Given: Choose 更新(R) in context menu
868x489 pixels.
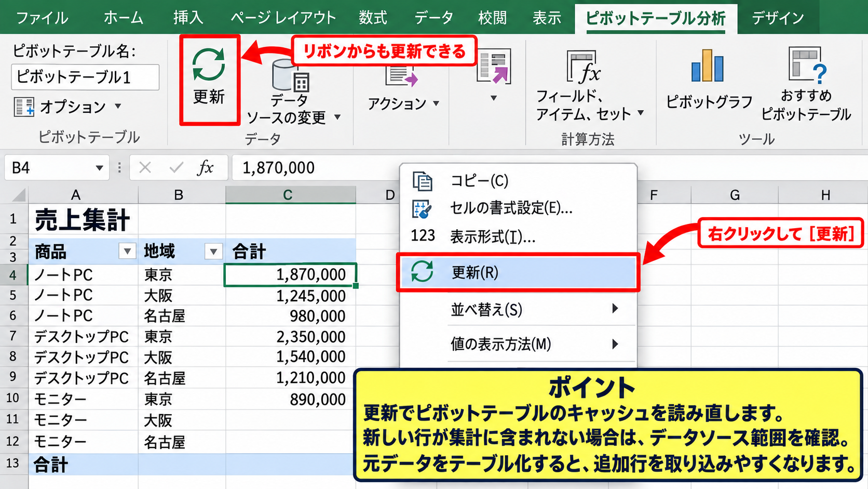Looking at the screenshot, I should 518,272.
